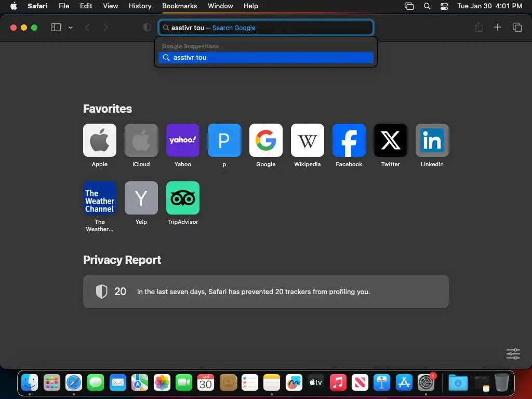532x399 pixels.
Task: Open App Store from the Dock
Action: 404,383
